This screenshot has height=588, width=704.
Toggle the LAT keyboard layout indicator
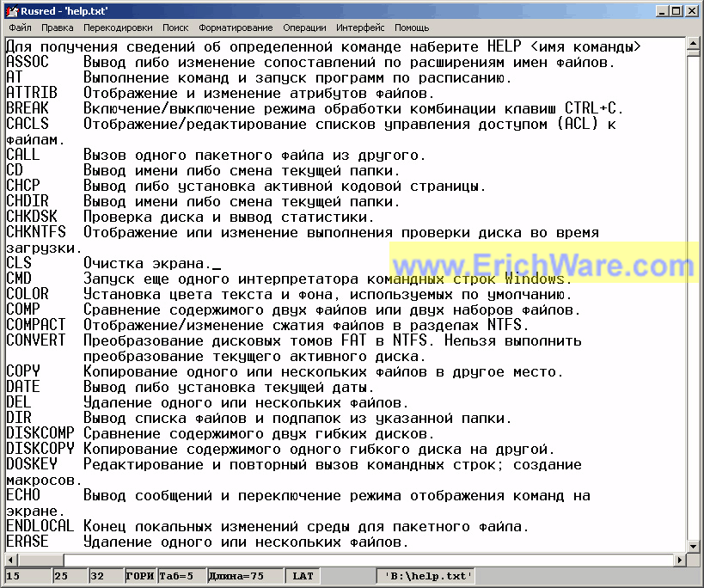pyautogui.click(x=303, y=577)
